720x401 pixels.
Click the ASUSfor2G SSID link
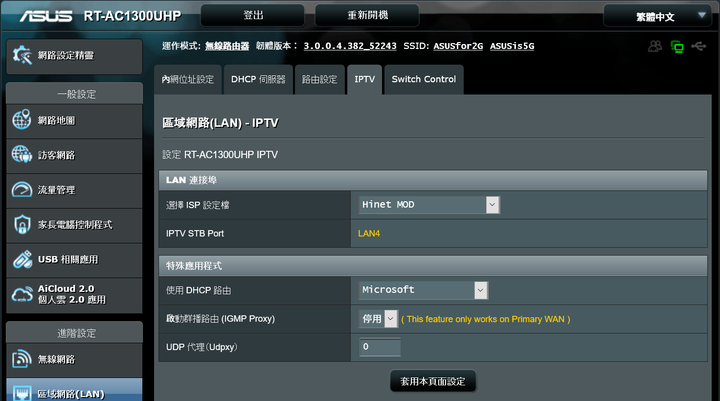coord(458,46)
